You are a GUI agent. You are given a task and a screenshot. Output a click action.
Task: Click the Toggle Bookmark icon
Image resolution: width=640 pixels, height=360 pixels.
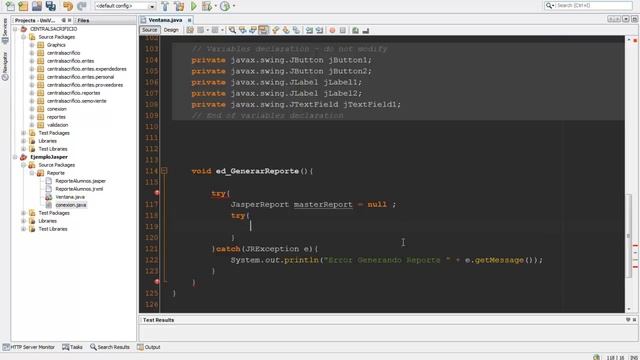(296, 30)
